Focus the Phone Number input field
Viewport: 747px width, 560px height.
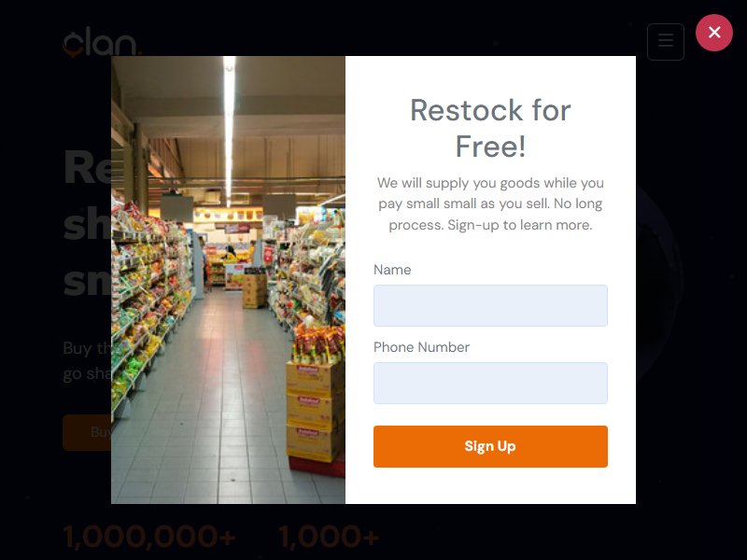coord(490,384)
